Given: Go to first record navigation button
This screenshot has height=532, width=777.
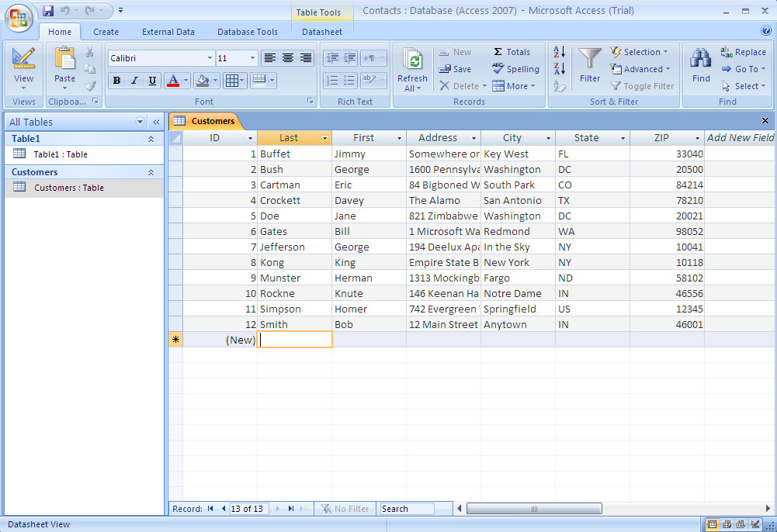Looking at the screenshot, I should pos(210,508).
